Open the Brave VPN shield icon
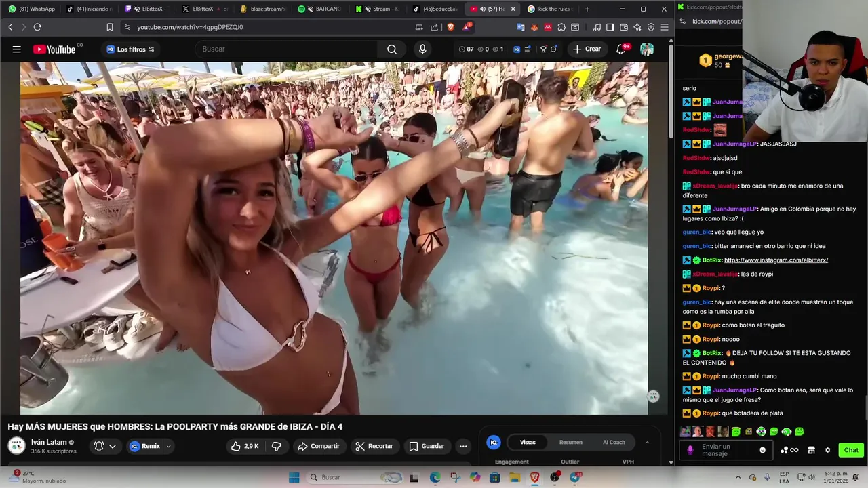The height and width of the screenshot is (488, 868). coord(651,27)
